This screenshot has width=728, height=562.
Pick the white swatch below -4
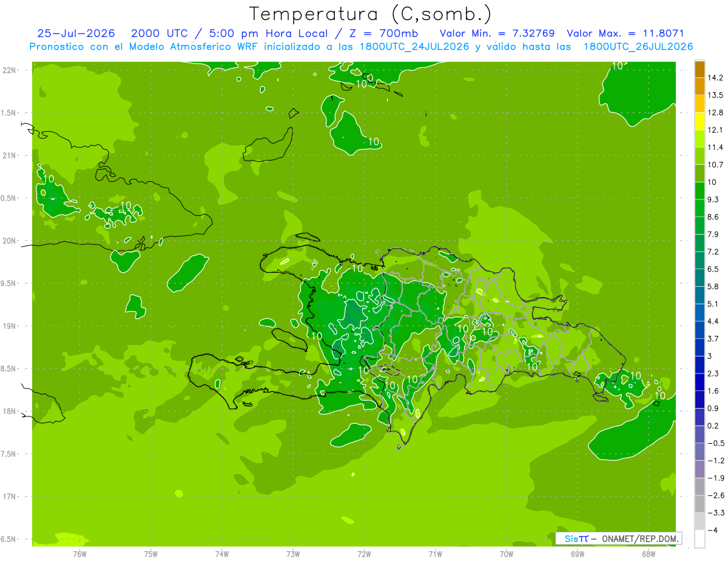[x=699, y=539]
